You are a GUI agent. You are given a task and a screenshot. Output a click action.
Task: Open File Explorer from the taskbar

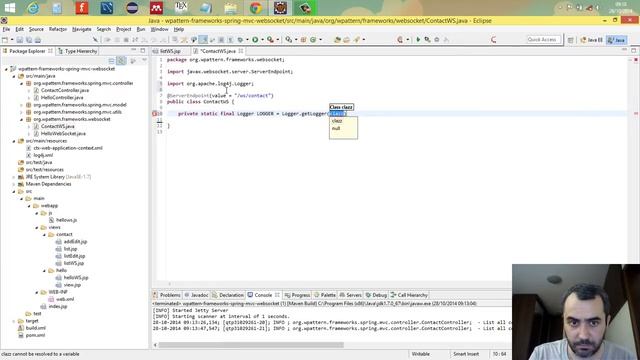pos(231,8)
